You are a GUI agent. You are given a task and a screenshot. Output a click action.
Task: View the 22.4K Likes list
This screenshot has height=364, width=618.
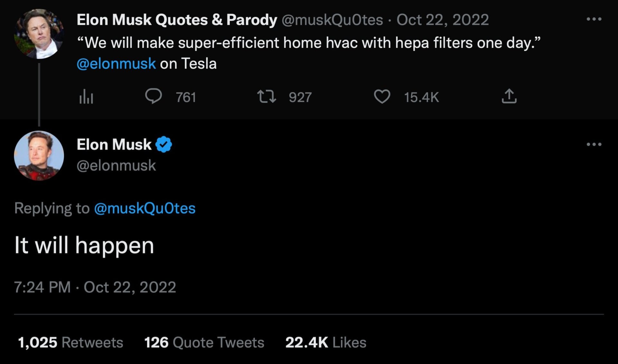click(x=325, y=342)
